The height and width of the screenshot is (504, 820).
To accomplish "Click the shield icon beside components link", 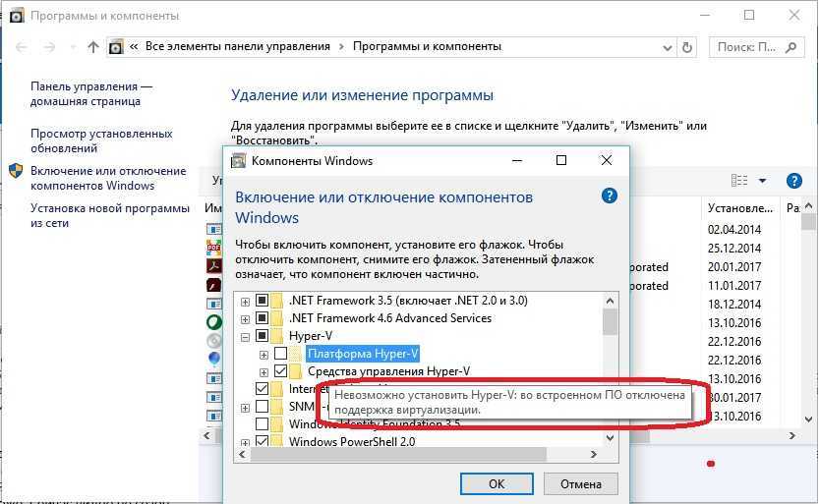I will click(16, 171).
